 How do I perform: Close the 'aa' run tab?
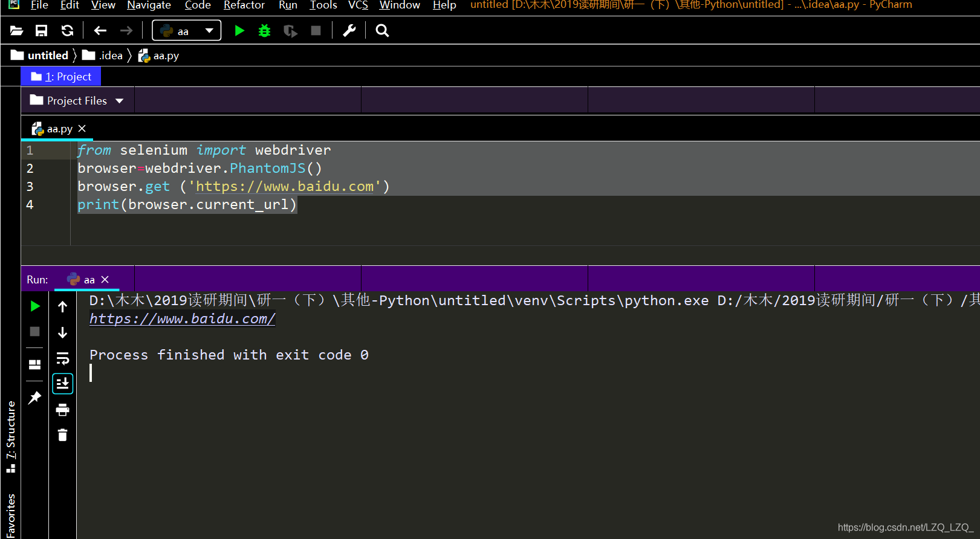[105, 280]
